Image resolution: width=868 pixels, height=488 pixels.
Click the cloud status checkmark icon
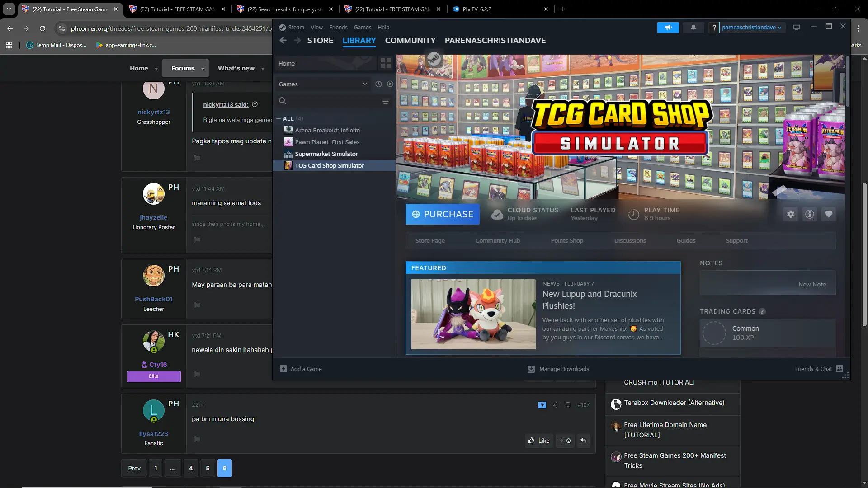[x=497, y=215]
